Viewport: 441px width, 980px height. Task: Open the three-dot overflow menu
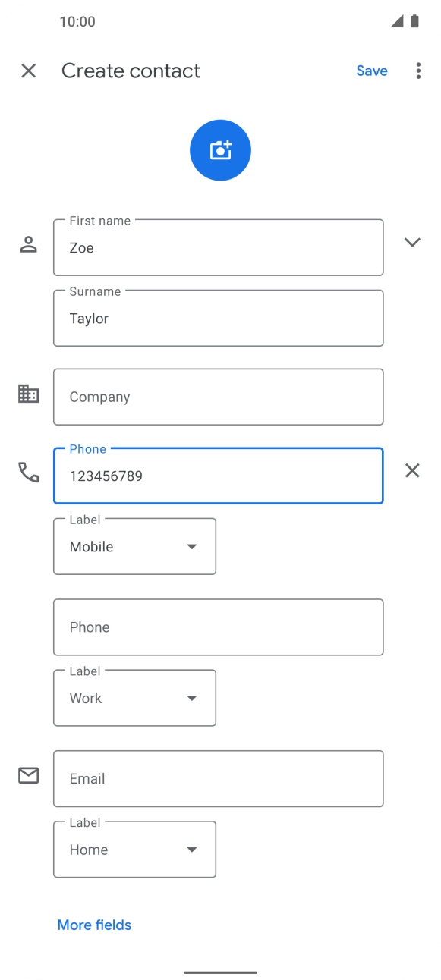point(418,71)
